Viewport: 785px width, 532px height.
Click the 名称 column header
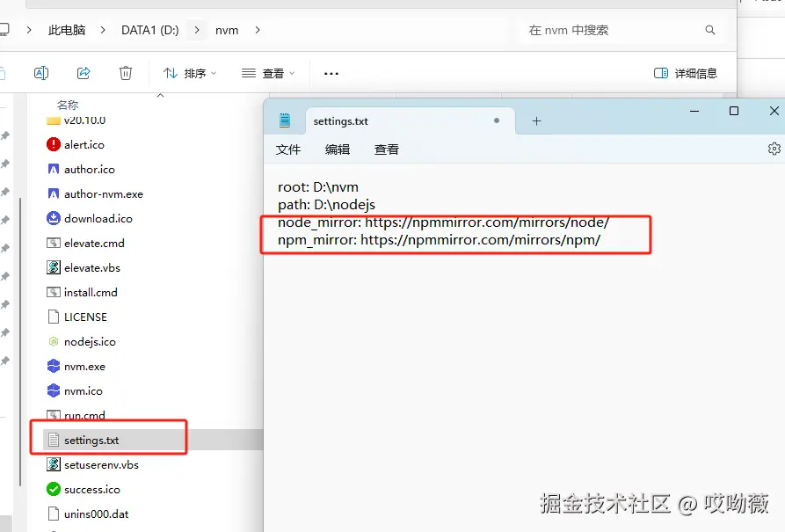(x=68, y=105)
